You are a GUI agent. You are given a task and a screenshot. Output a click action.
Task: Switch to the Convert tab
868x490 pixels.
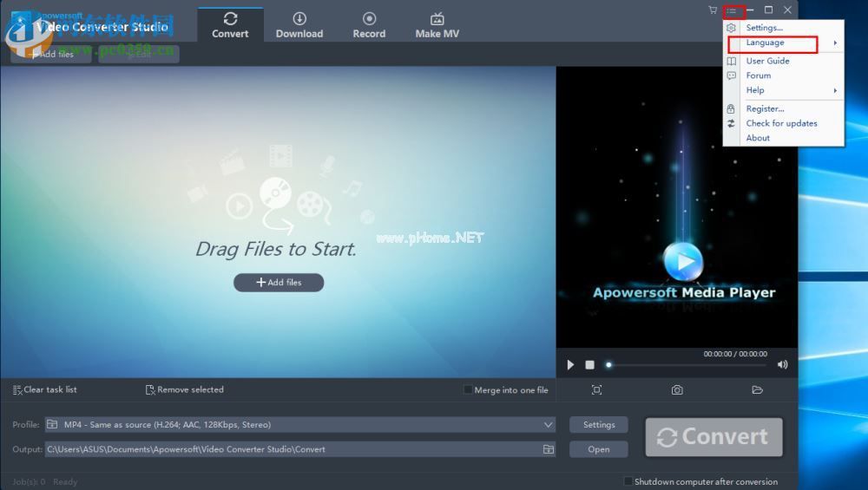[230, 25]
